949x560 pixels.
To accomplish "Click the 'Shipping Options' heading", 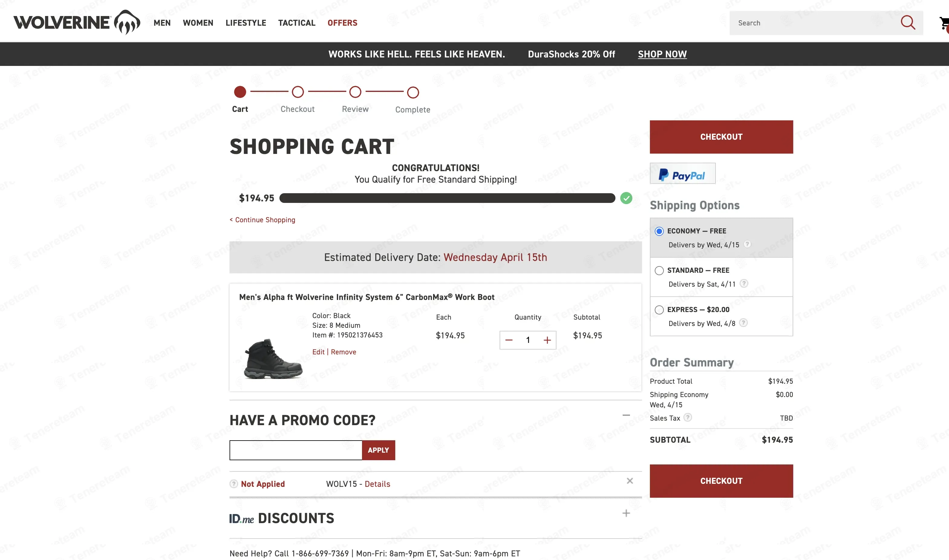I will [694, 206].
